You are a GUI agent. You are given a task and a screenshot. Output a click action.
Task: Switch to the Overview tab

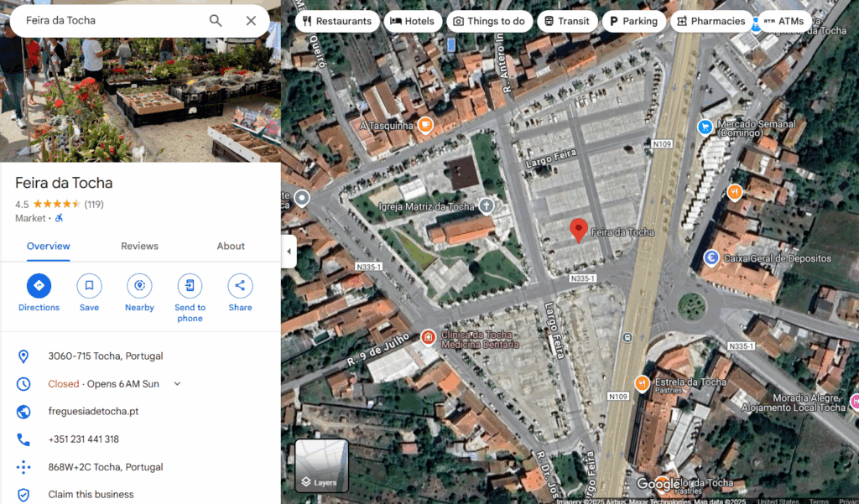pos(48,246)
